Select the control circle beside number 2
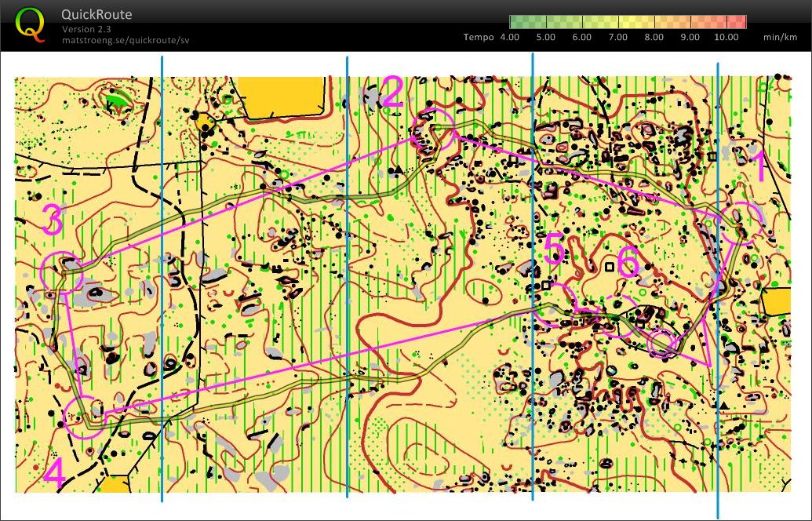 coord(433,129)
